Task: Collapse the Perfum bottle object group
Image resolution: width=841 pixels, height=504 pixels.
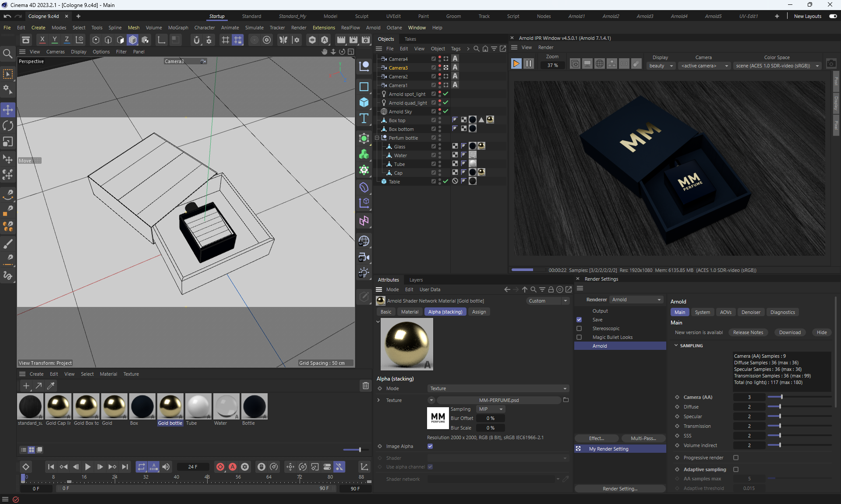Action: coord(377,138)
